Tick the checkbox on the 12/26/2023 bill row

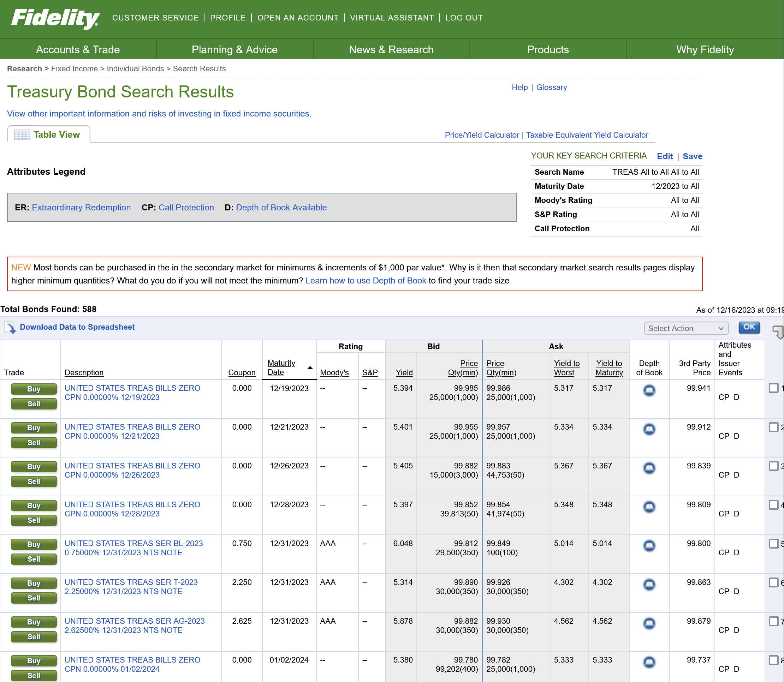773,466
